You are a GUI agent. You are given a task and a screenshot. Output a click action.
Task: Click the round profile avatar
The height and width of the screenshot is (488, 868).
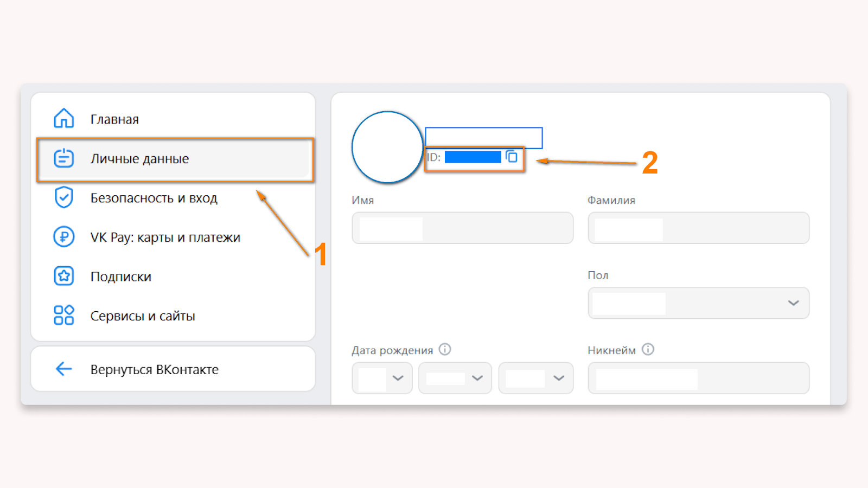(387, 147)
